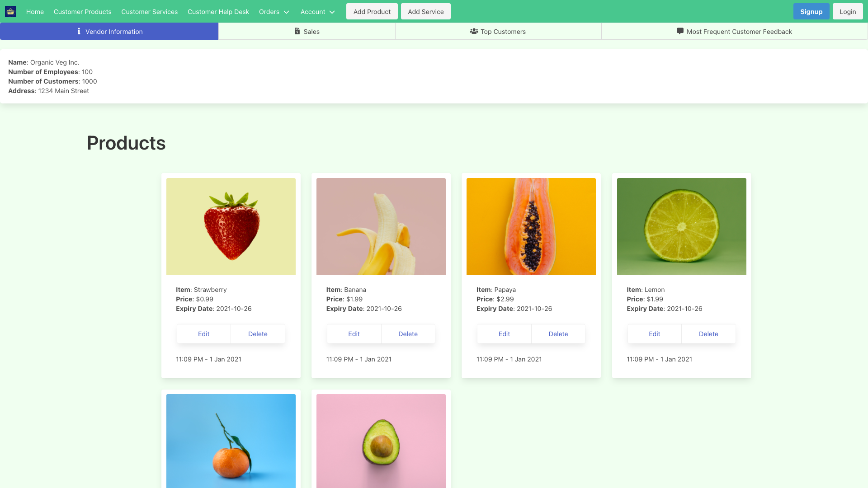Viewport: 868px width, 488px height.
Task: Open Customer Services page
Action: click(x=149, y=12)
